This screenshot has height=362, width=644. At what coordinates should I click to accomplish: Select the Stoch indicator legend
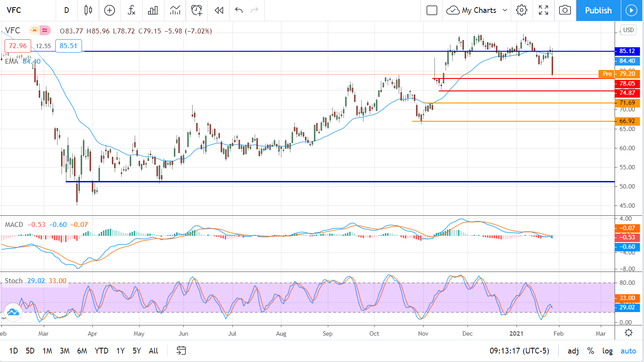coord(13,281)
